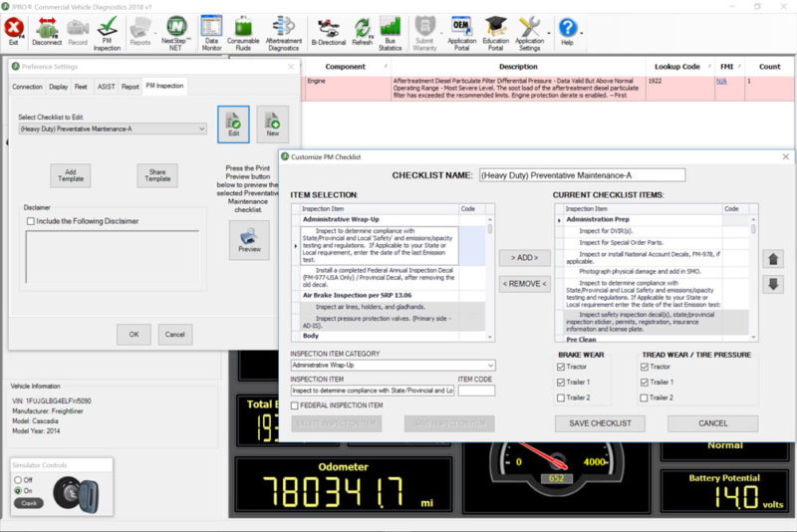
Task: Open the OEM Application Portal
Action: 461,30
